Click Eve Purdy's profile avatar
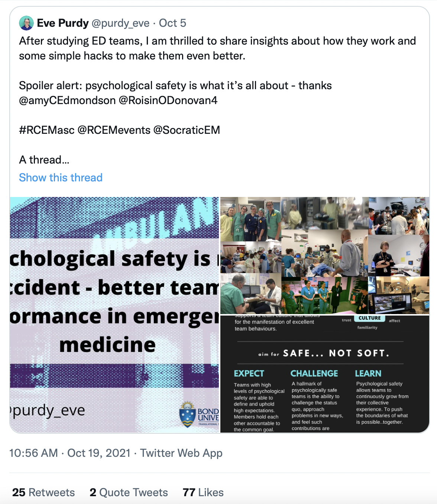This screenshot has width=437, height=504. pyautogui.click(x=26, y=23)
